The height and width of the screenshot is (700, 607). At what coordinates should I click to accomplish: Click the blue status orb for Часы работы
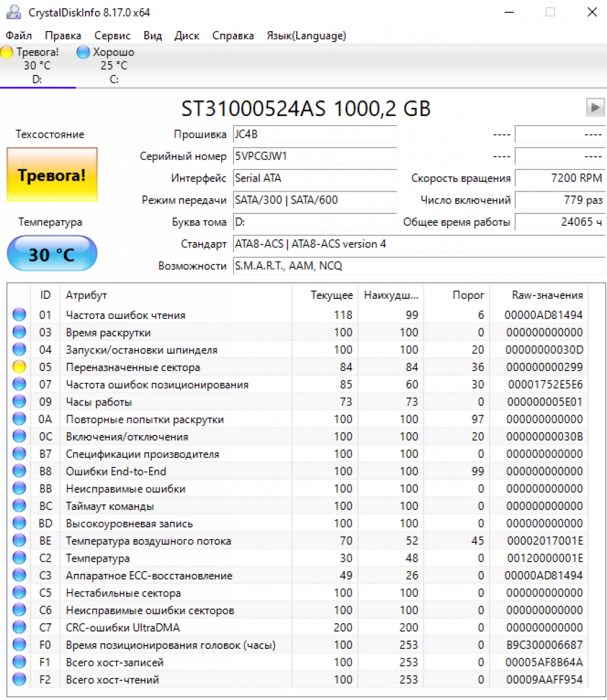[19, 402]
